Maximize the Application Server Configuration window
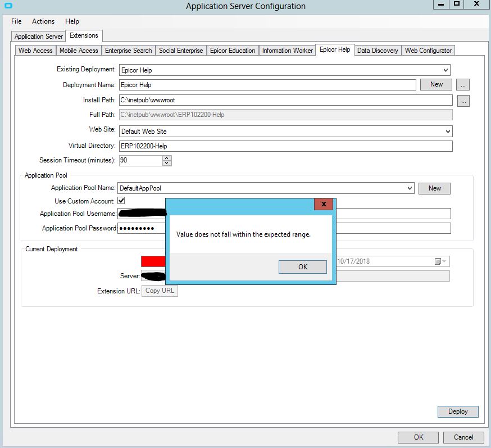The image size is (491, 448). (x=457, y=4)
